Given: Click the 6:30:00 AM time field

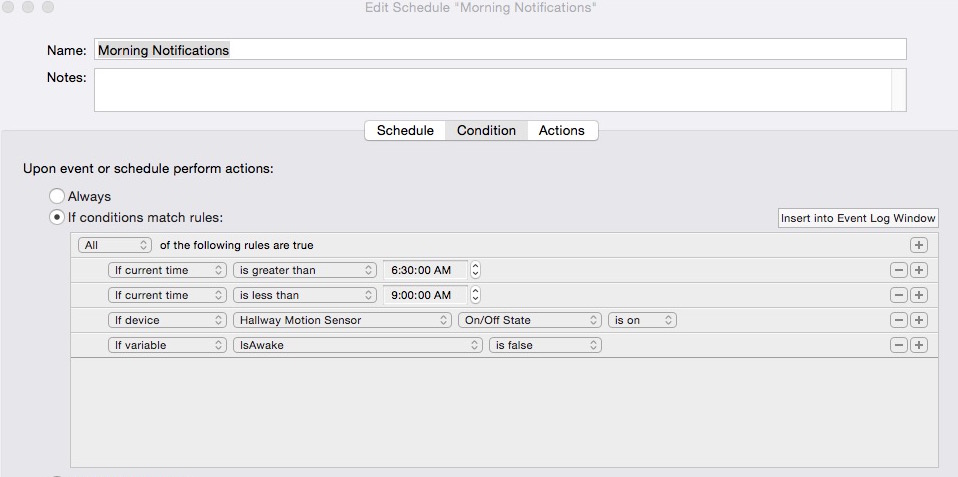Looking at the screenshot, I should point(425,270).
